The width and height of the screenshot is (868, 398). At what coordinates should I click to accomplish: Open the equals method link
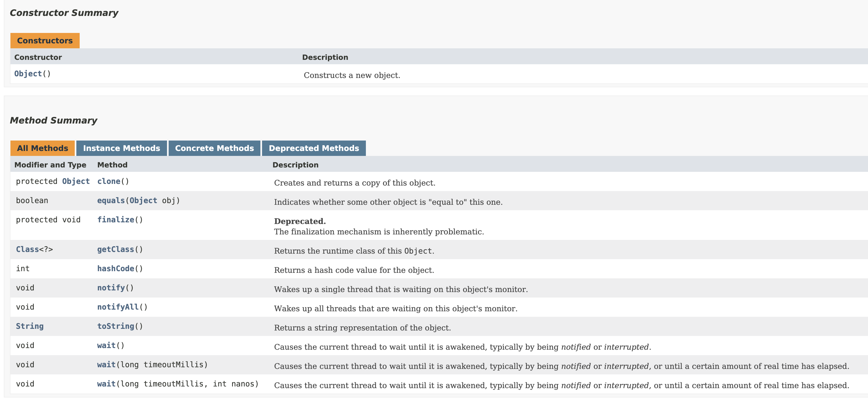111,200
